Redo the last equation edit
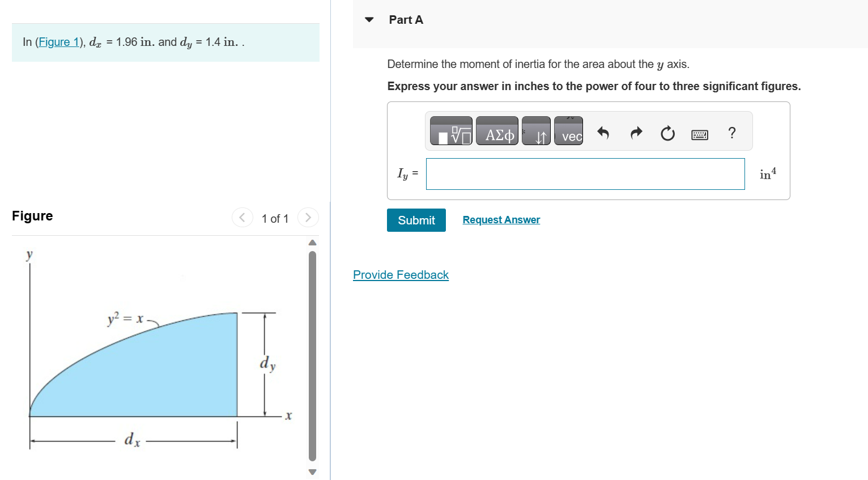The height and width of the screenshot is (480, 868). tap(636, 134)
